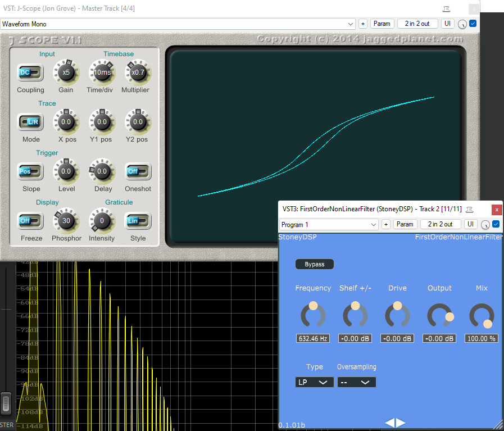Click the StoneyDSP label text
The image size is (504, 431).
pyautogui.click(x=298, y=237)
